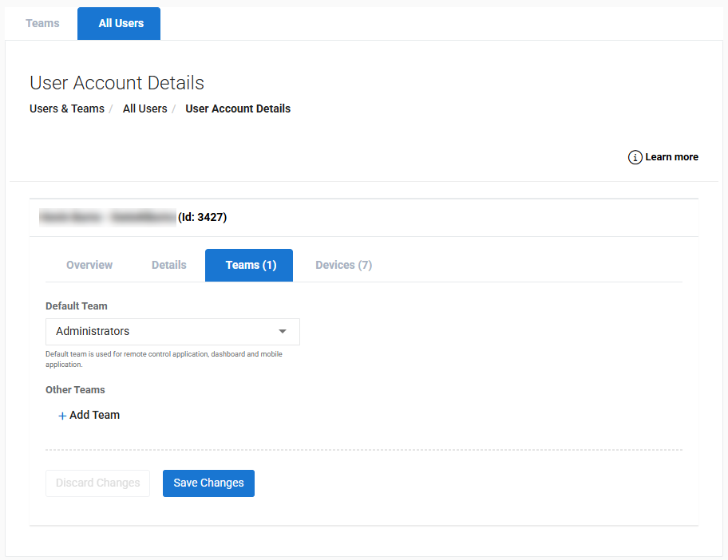This screenshot has width=728, height=560.
Task: Click the Default Team dropdown arrow
Action: click(x=283, y=331)
